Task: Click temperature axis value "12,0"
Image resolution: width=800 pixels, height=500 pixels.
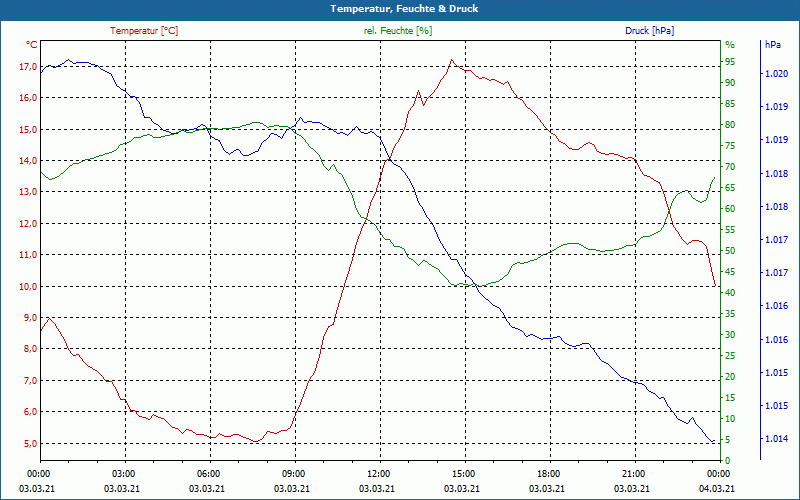Action: [28, 223]
